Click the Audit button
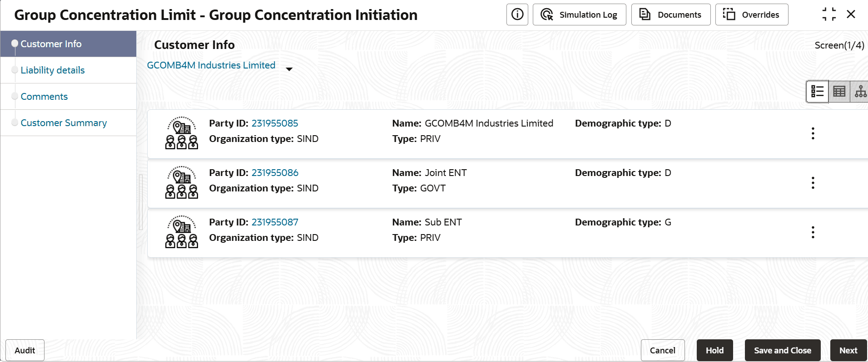Viewport: 868px width, 362px height. click(25, 350)
